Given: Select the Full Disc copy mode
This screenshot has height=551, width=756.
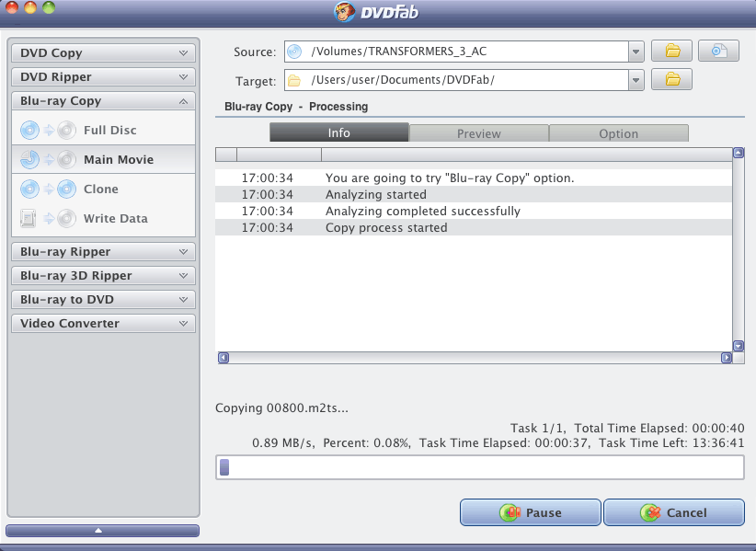Looking at the screenshot, I should tap(101, 130).
